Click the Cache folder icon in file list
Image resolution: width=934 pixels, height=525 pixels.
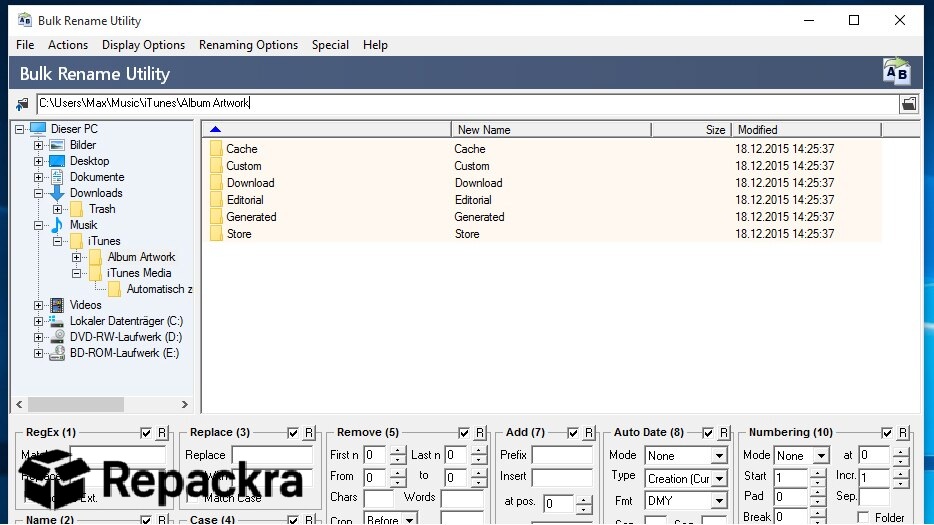point(216,148)
